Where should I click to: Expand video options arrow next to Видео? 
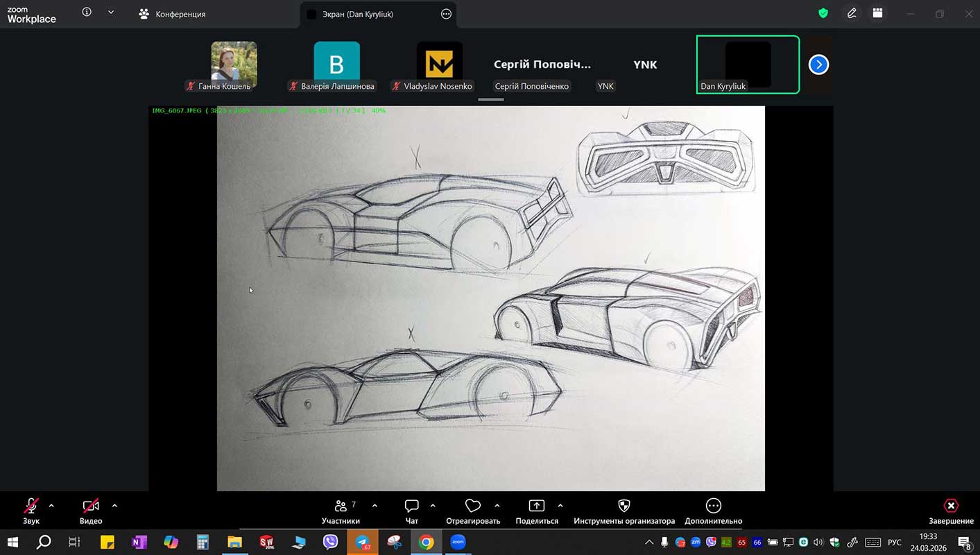(x=114, y=506)
